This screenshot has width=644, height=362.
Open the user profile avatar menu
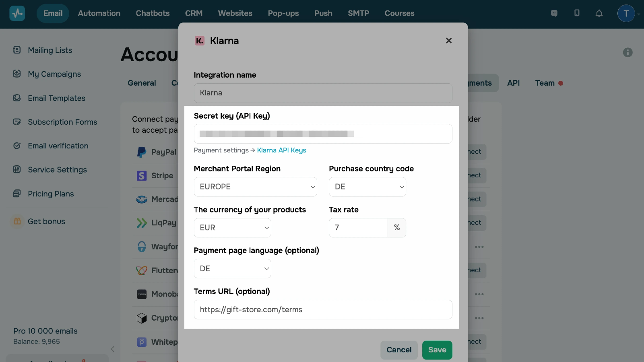click(626, 13)
